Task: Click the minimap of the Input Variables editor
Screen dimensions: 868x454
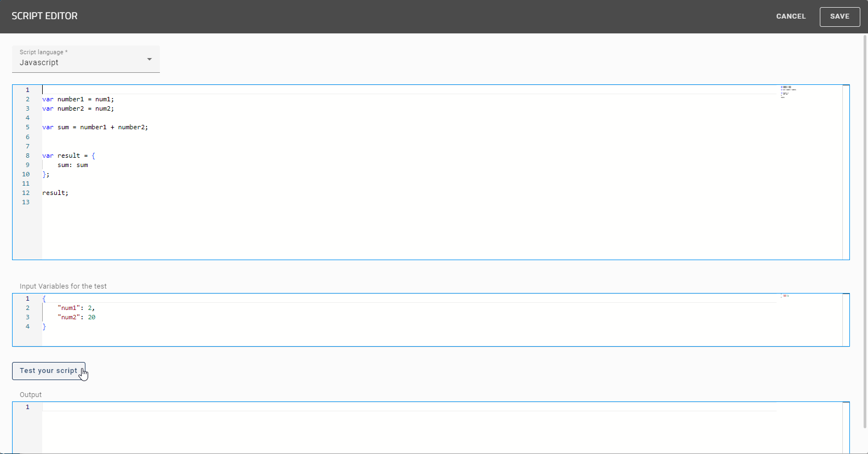Action: tap(785, 296)
